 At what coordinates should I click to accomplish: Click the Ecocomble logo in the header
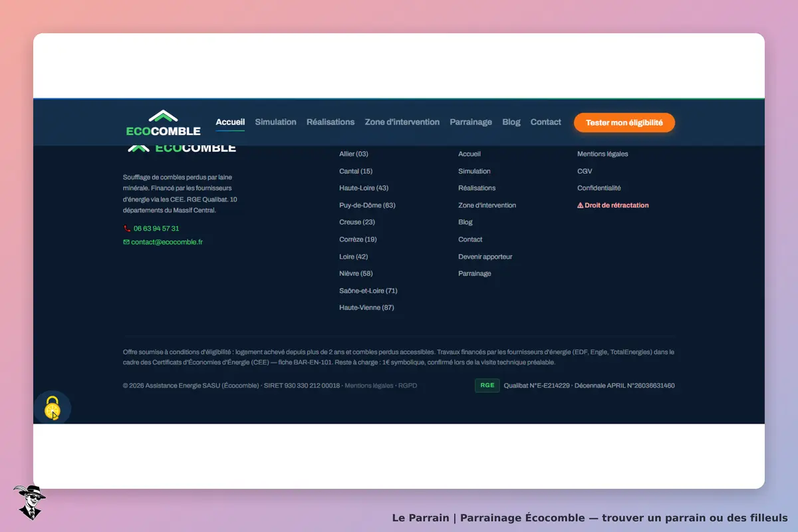164,123
